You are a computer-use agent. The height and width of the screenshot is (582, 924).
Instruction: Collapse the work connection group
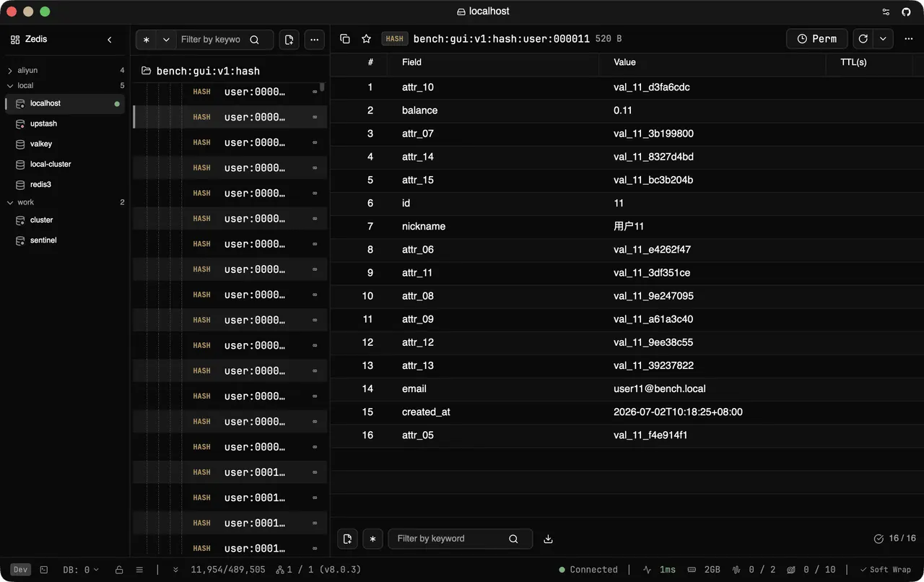65,202
